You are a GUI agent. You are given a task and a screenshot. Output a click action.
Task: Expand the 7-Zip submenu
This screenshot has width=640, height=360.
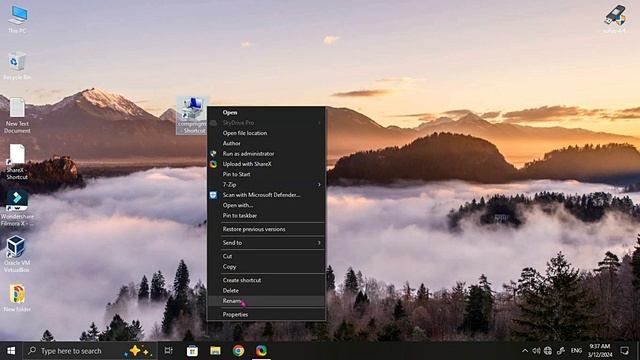point(267,184)
